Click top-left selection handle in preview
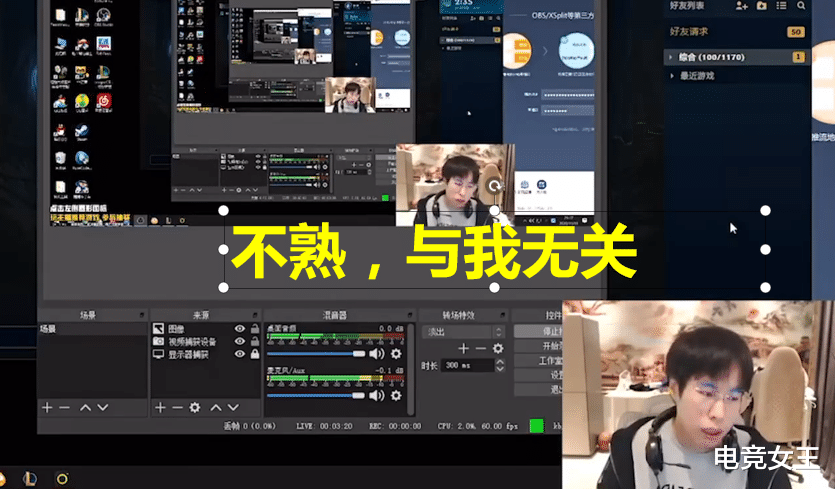The width and height of the screenshot is (835, 489). [x=224, y=210]
